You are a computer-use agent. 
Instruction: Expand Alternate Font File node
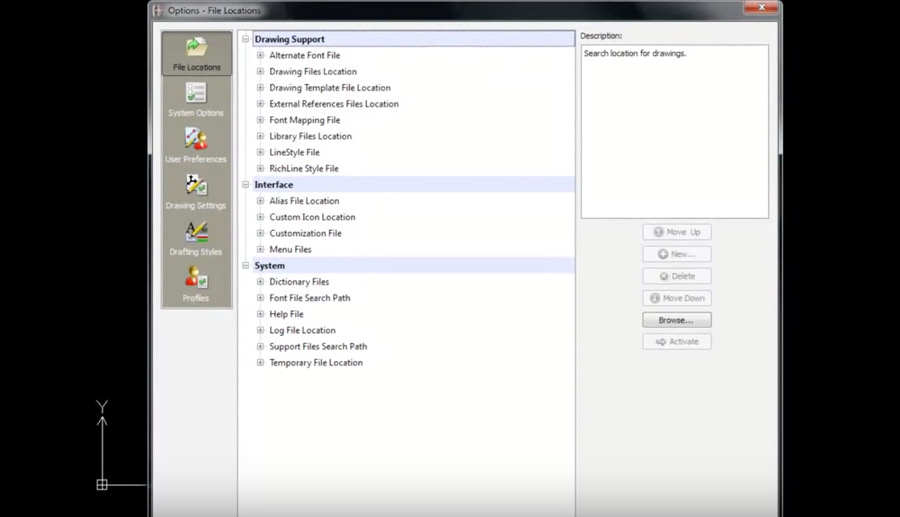[x=261, y=55]
